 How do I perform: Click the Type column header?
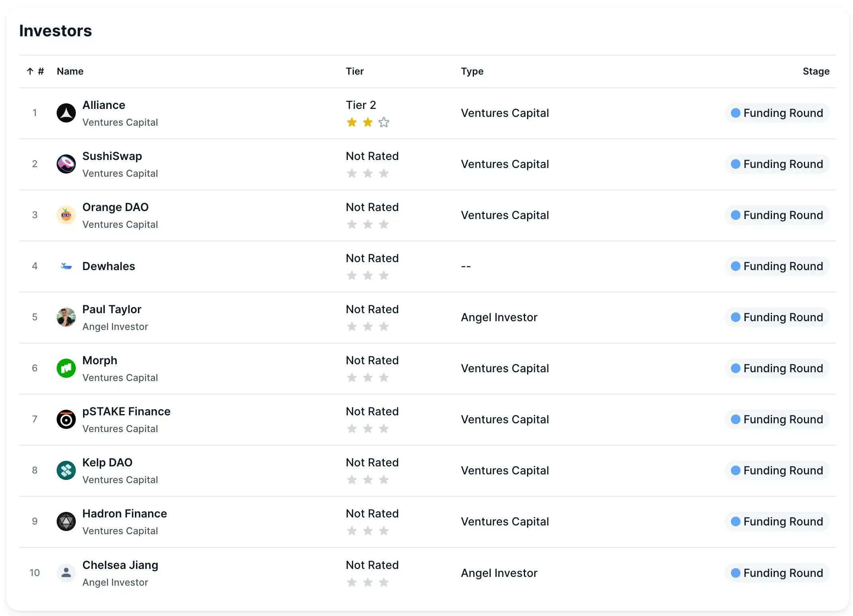pyautogui.click(x=472, y=71)
